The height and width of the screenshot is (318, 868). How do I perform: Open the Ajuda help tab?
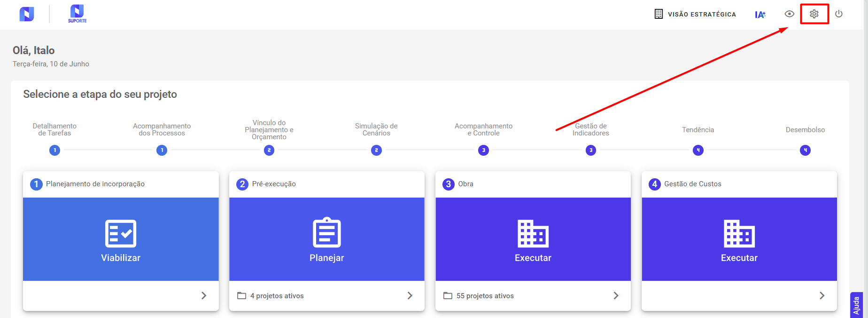coord(856,305)
